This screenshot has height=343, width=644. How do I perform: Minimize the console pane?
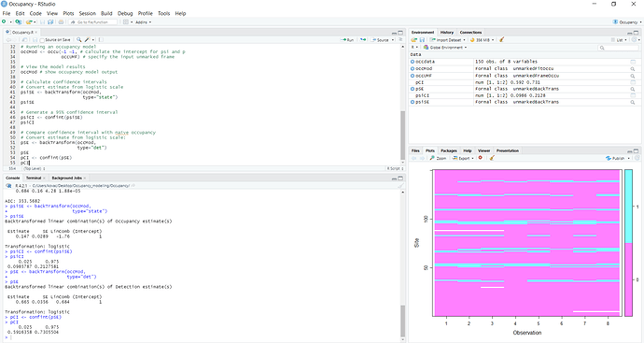click(394, 179)
